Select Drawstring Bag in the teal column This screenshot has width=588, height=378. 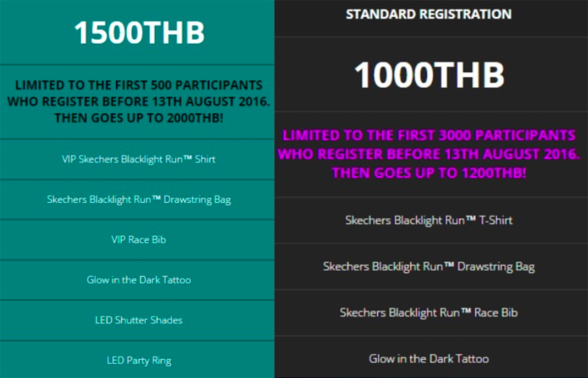(138, 199)
